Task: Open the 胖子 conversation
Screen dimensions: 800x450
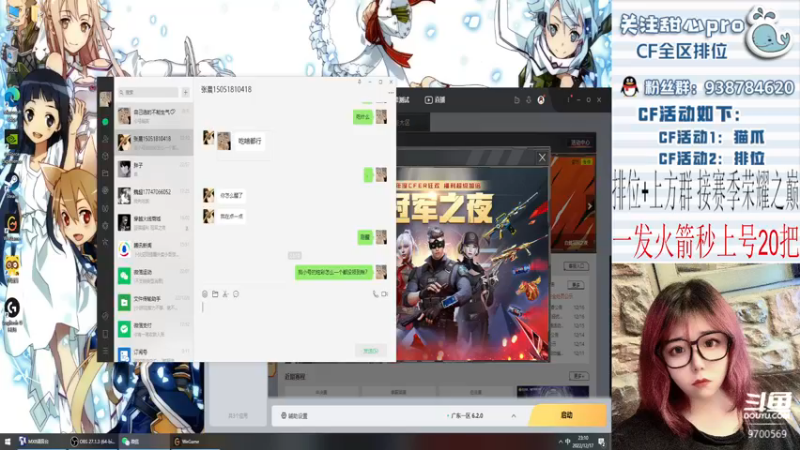Action: (154, 169)
